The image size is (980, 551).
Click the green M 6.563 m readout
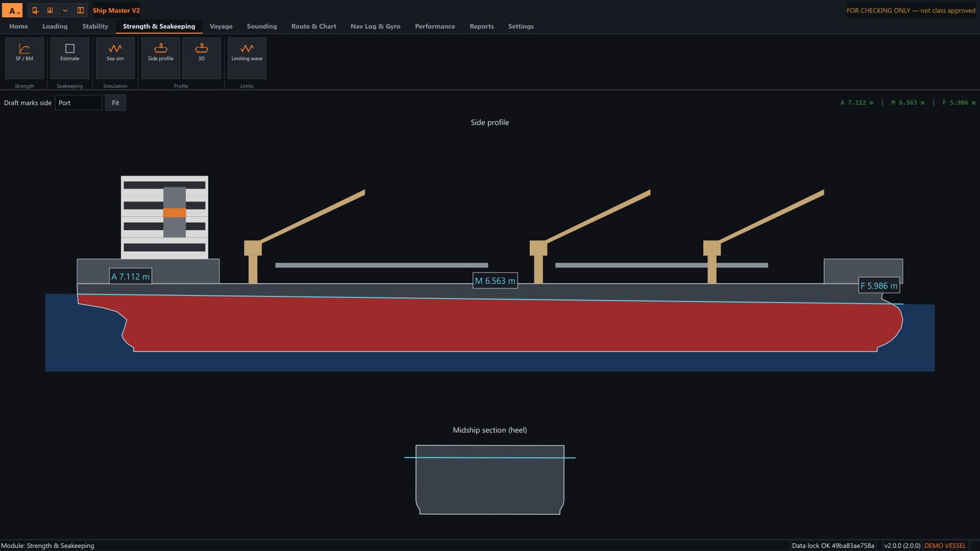(x=908, y=103)
